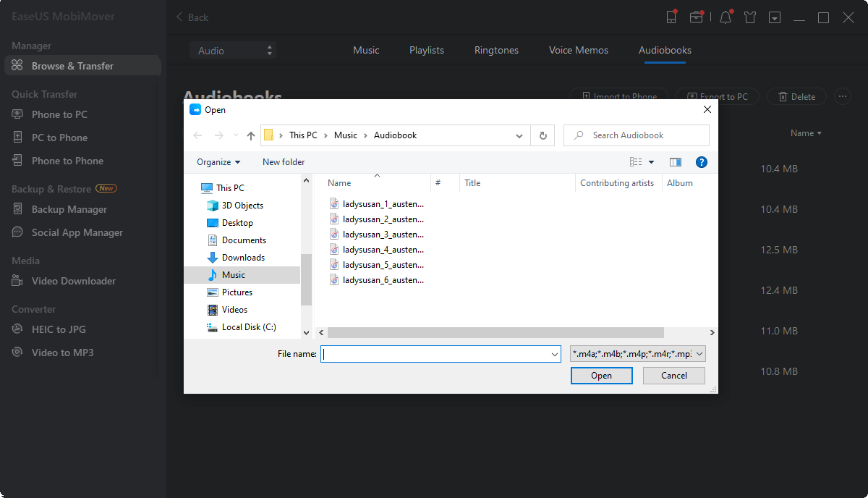Open the more options ellipsis button
This screenshot has height=498, width=868.
pos(842,96)
